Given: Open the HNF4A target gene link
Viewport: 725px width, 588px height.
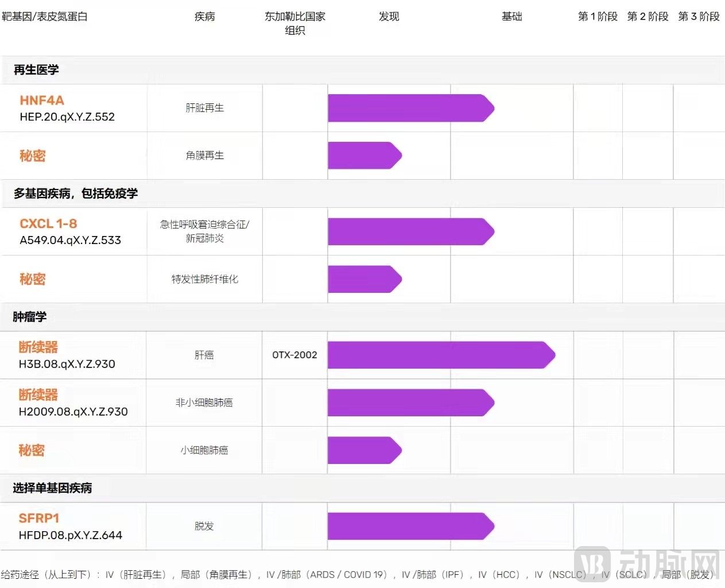Looking at the screenshot, I should [42, 100].
